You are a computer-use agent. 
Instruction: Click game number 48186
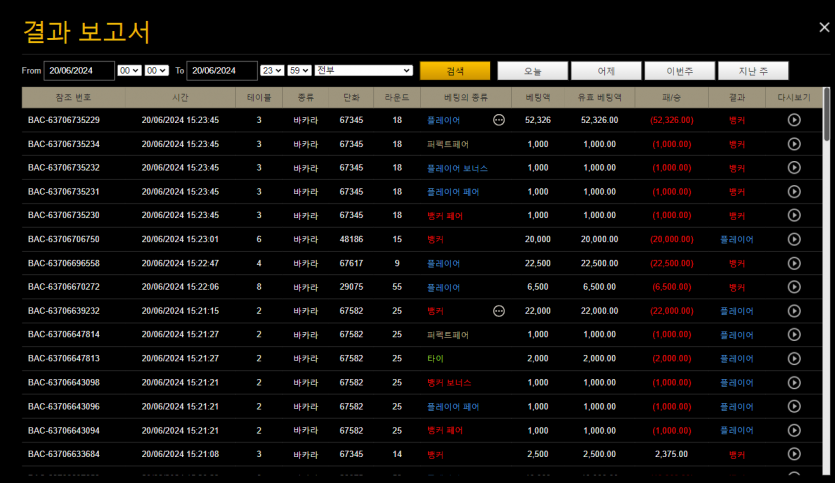pyautogui.click(x=351, y=239)
